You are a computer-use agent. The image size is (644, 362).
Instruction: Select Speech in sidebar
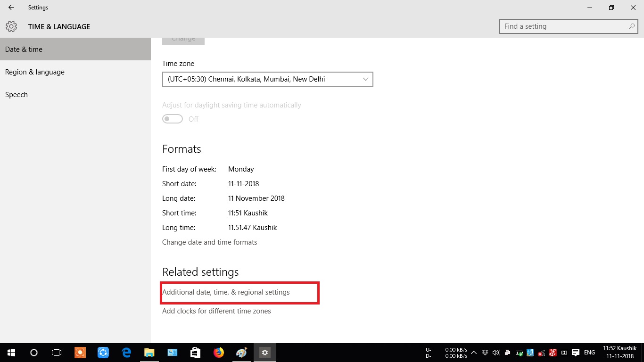[75, 94]
